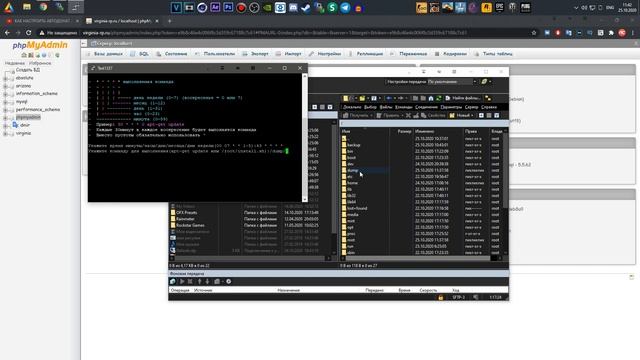Open the phpMyAdmin Типы таблиц tab
Screen dimensions: 640x360
click(493, 54)
